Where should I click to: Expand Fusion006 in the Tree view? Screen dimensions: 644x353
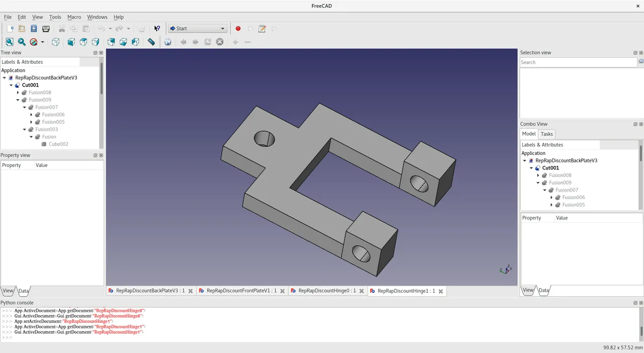pyautogui.click(x=31, y=115)
